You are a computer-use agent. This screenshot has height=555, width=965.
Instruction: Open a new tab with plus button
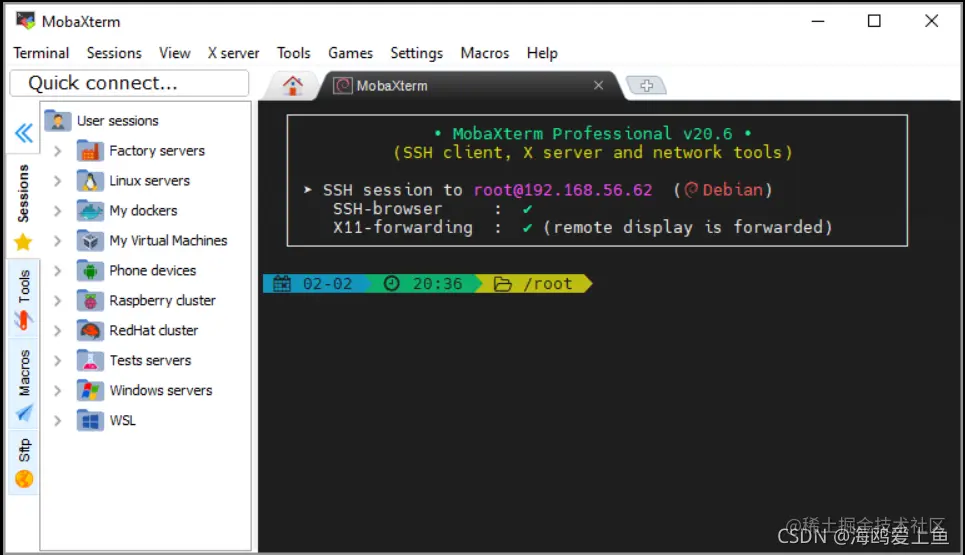(x=646, y=86)
